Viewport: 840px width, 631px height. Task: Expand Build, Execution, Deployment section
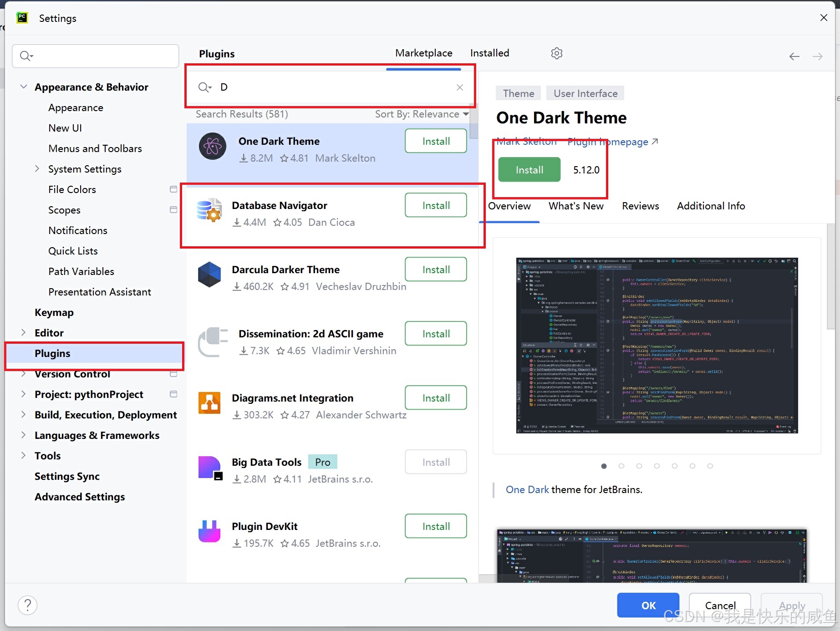click(x=24, y=415)
